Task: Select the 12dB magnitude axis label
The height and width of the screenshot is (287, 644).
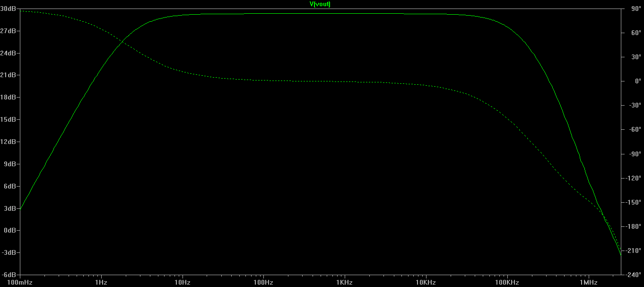Action: pyautogui.click(x=9, y=142)
